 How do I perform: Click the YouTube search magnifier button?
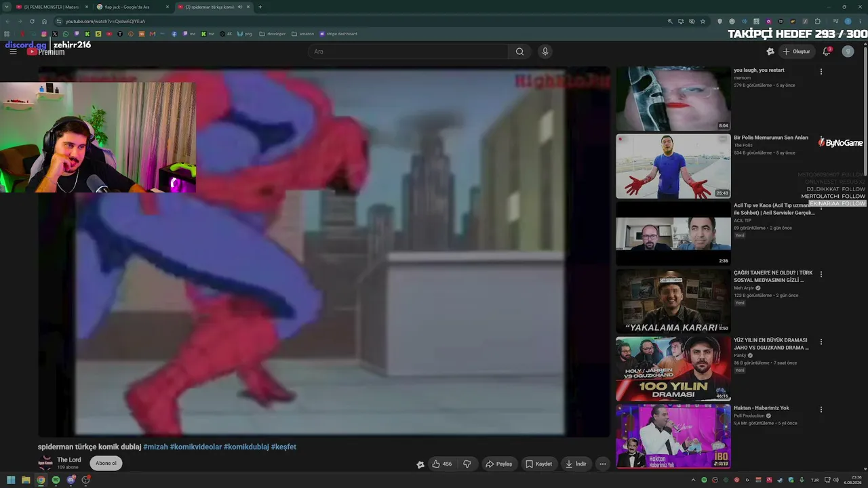tap(519, 52)
